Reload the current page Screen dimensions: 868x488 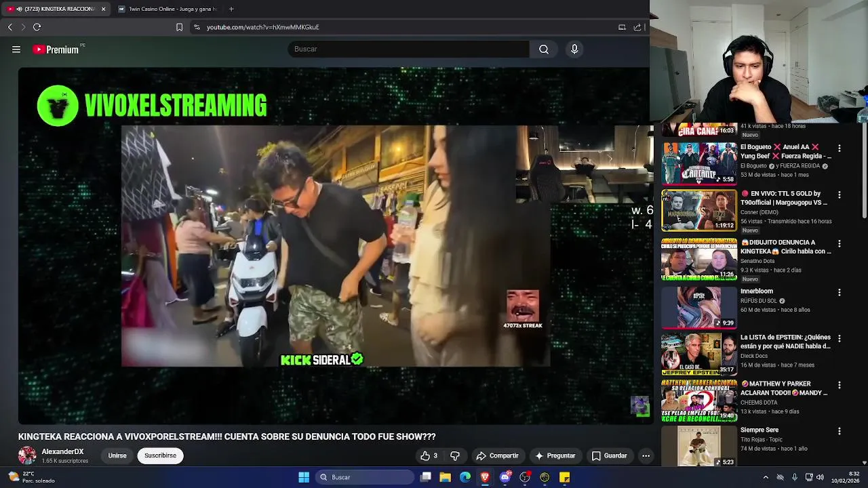point(37,27)
